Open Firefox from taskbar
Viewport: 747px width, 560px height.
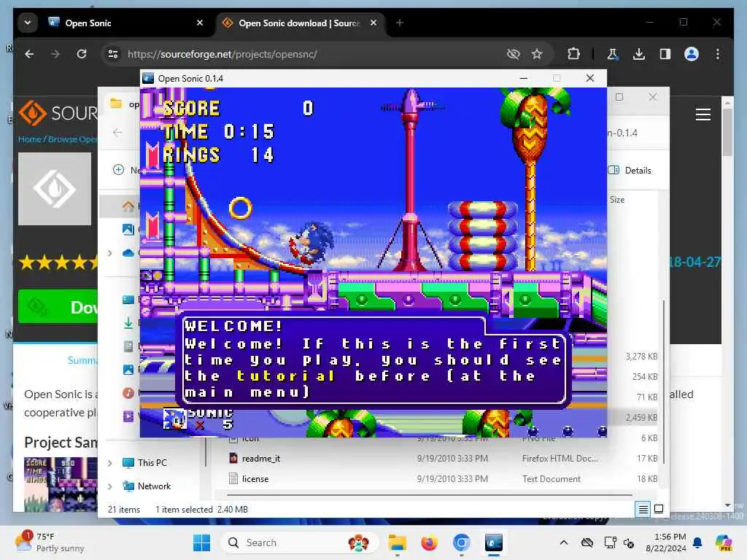pos(429,542)
